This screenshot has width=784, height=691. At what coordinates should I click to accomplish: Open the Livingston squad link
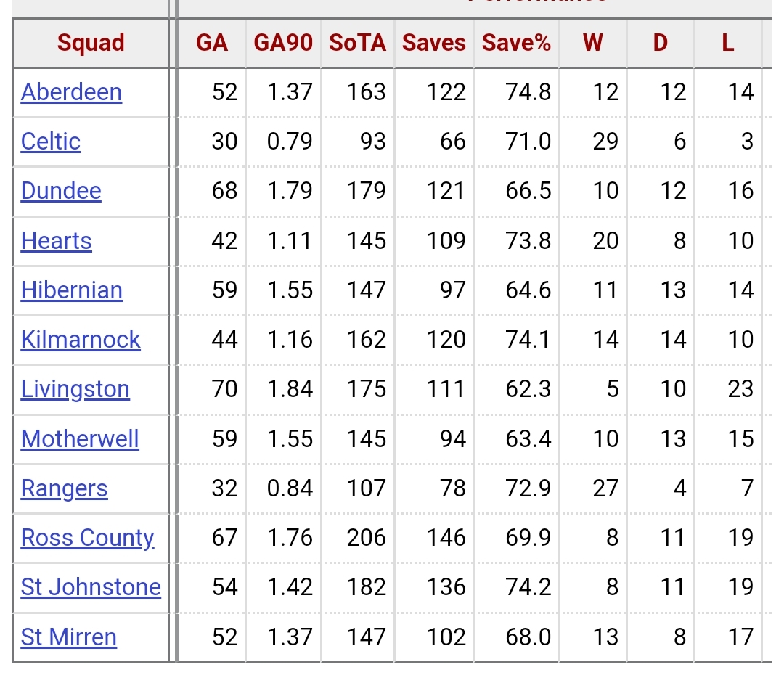pyautogui.click(x=75, y=390)
